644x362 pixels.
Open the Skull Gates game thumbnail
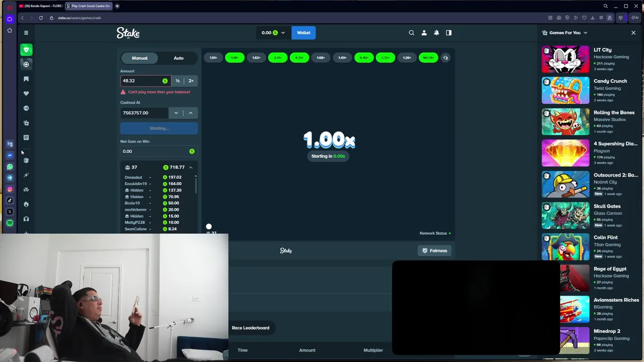(x=566, y=216)
